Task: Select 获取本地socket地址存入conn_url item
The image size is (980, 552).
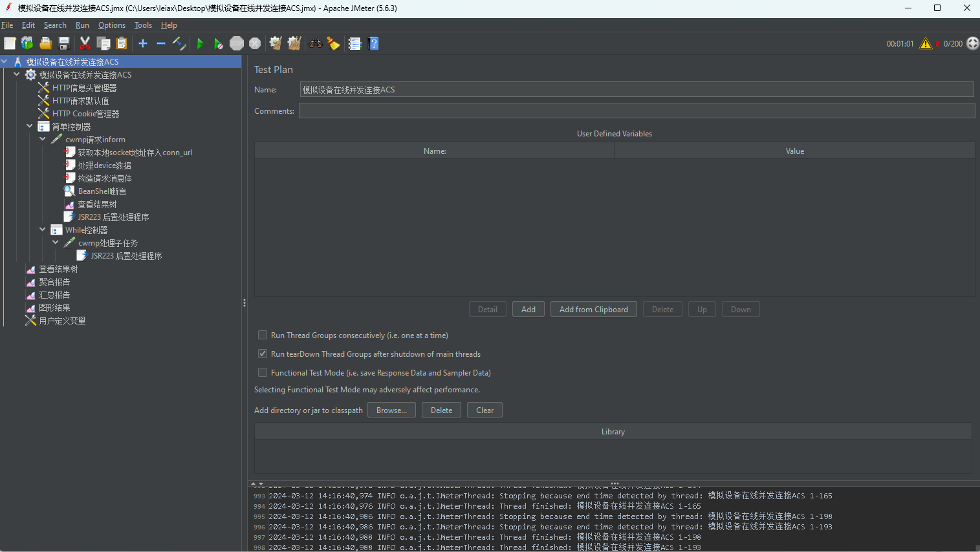Action: (135, 153)
